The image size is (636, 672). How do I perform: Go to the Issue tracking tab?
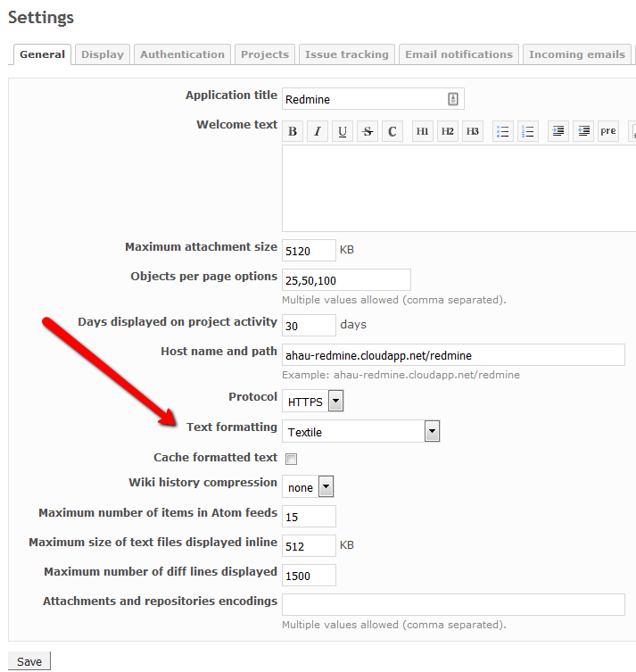coord(346,54)
